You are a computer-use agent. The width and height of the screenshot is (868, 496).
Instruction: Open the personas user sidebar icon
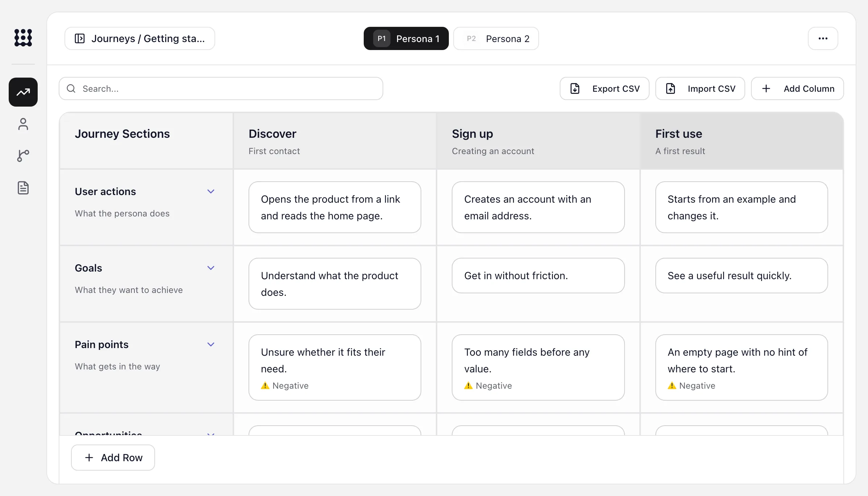coord(23,124)
